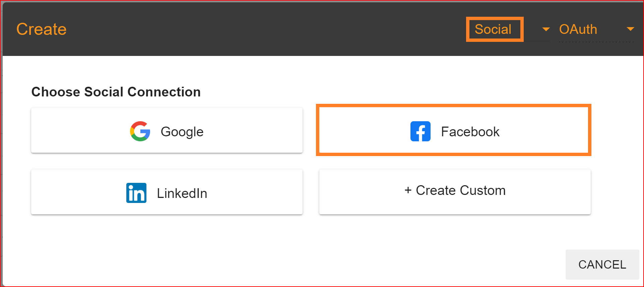This screenshot has height=287, width=644.
Task: Click the Create dialog title
Action: click(42, 29)
